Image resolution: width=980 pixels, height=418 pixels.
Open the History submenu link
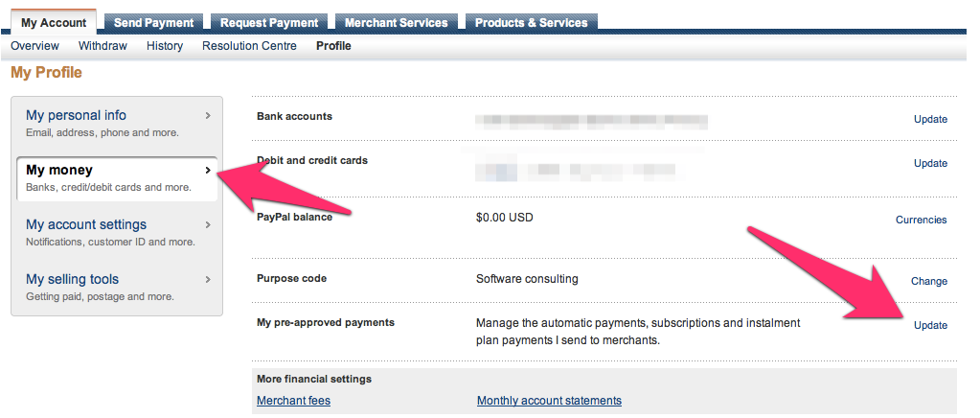(x=165, y=46)
